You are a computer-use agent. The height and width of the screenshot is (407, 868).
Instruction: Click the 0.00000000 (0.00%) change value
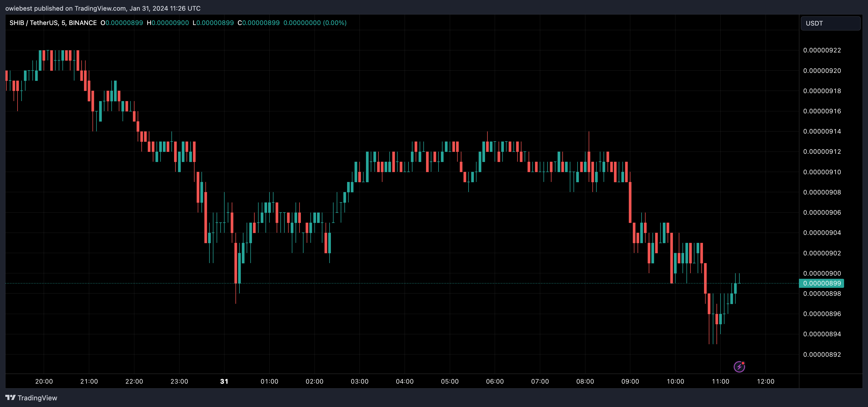coord(315,23)
